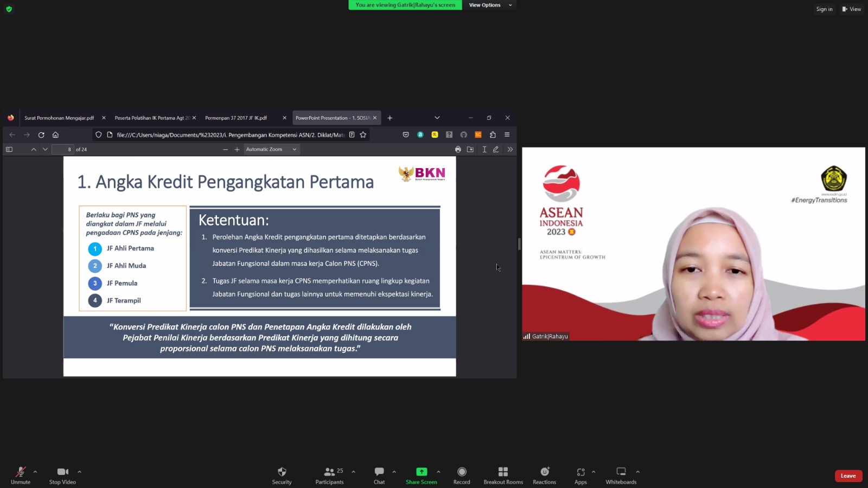Open Breakout Rooms
Viewport: 868px width, 488px height.
(x=503, y=472)
